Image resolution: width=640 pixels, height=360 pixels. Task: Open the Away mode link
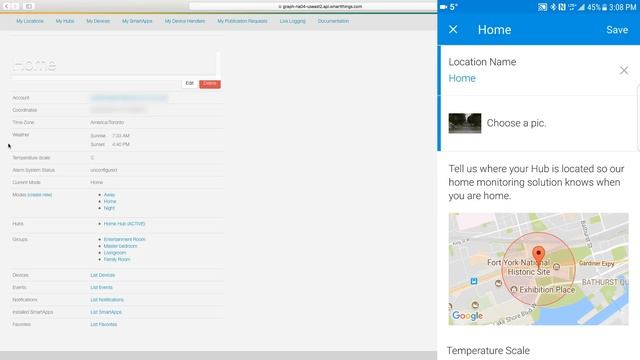(109, 195)
